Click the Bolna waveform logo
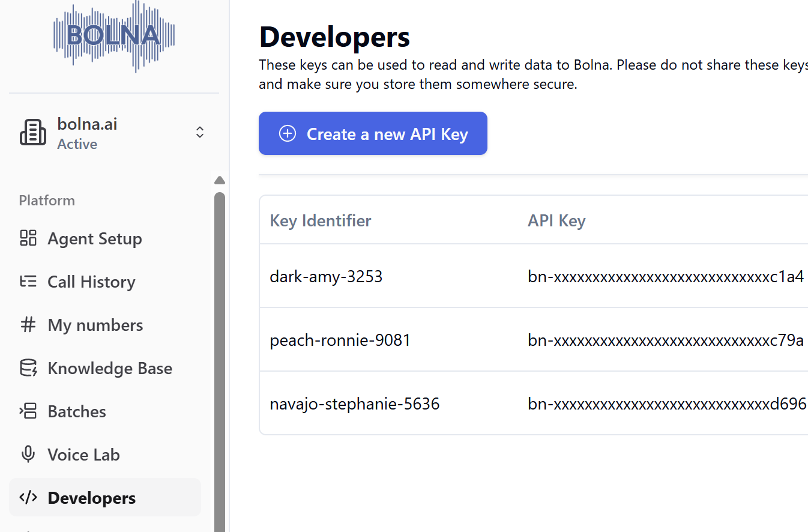The height and width of the screenshot is (532, 808). pos(114,36)
